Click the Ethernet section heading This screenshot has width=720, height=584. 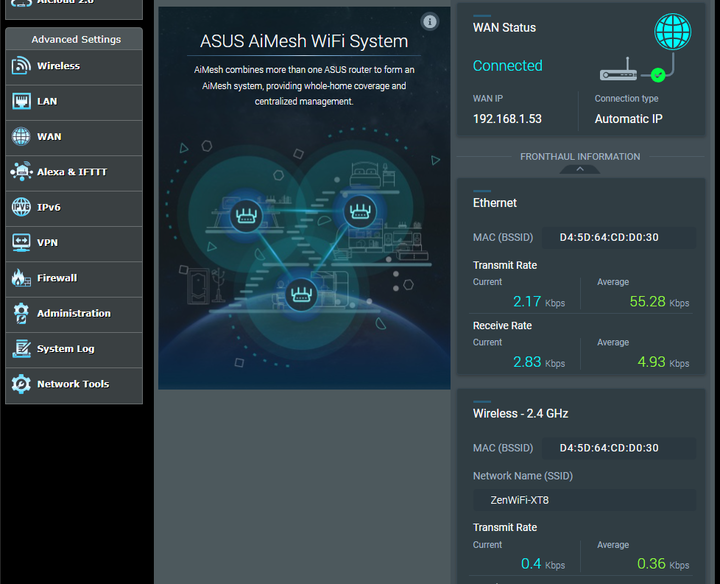[x=495, y=203]
